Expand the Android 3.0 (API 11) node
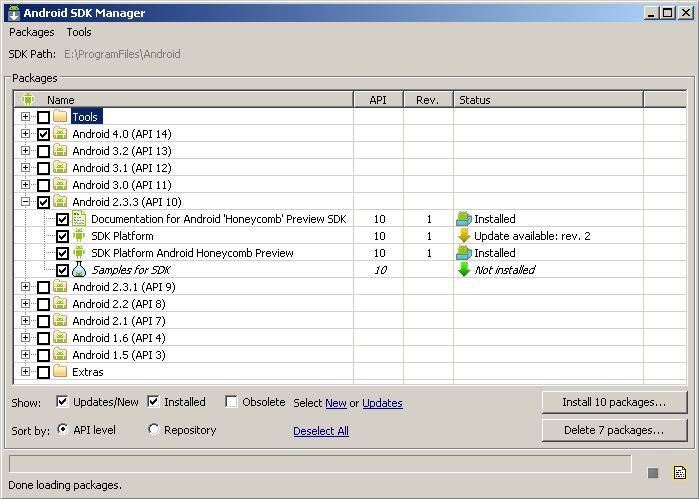The width and height of the screenshot is (699, 499). 25,184
